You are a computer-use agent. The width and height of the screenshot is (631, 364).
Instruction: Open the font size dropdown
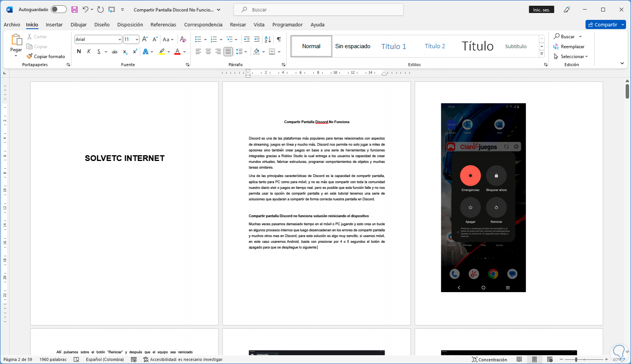click(137, 39)
